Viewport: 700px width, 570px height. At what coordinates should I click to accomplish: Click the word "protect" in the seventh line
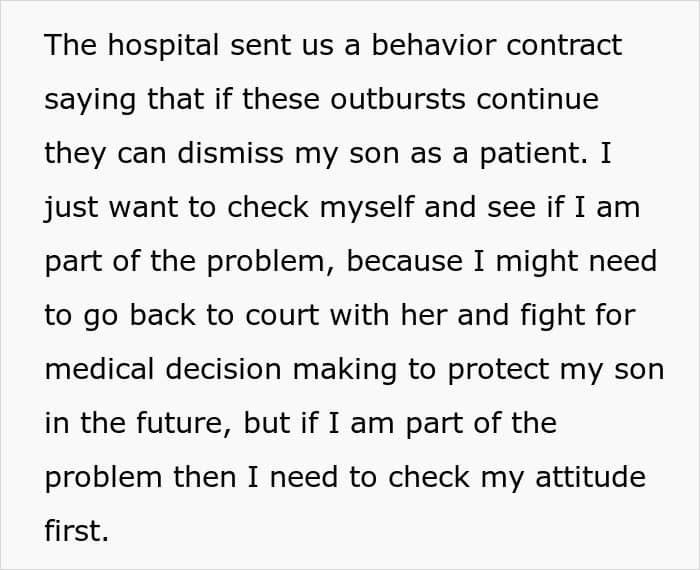[503, 369]
